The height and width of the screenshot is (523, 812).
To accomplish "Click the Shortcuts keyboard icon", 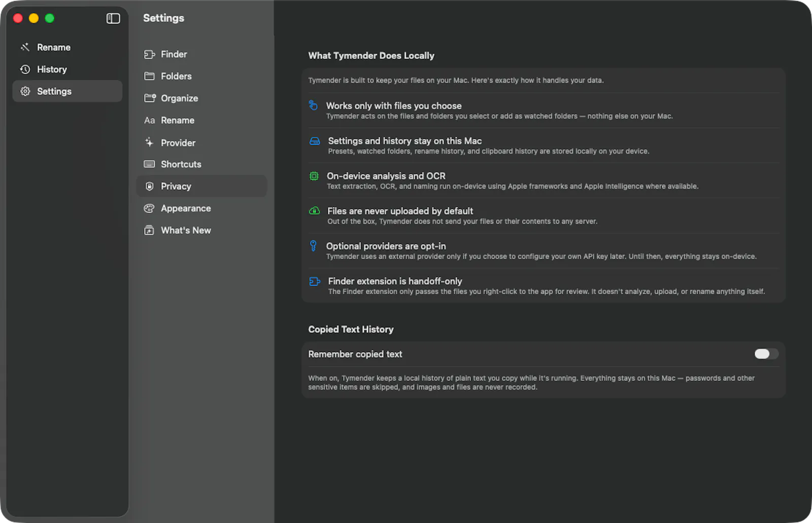I will tap(149, 164).
